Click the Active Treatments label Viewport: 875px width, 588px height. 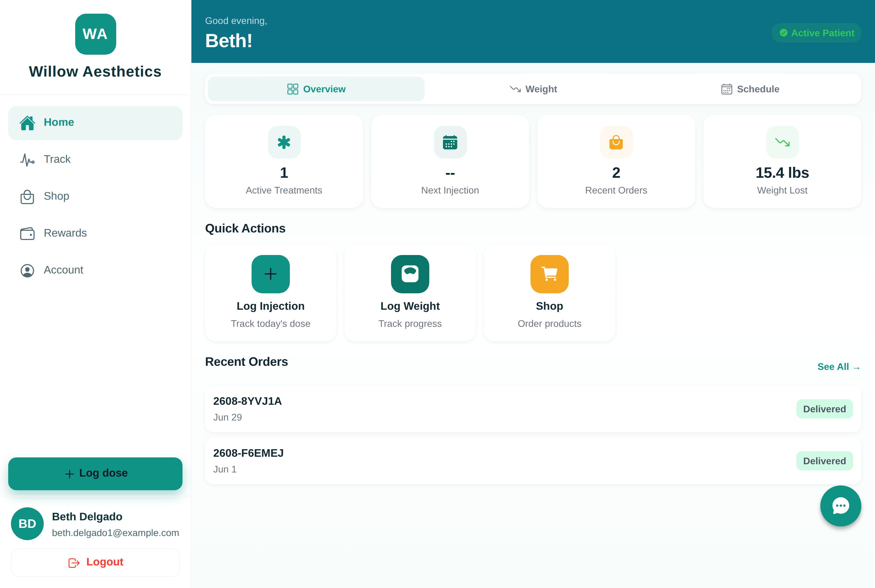(284, 190)
